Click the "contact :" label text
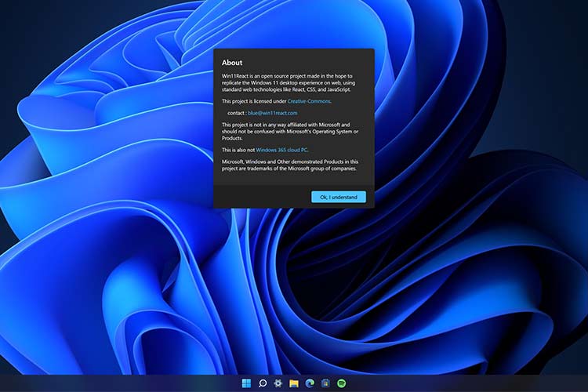 pos(236,113)
